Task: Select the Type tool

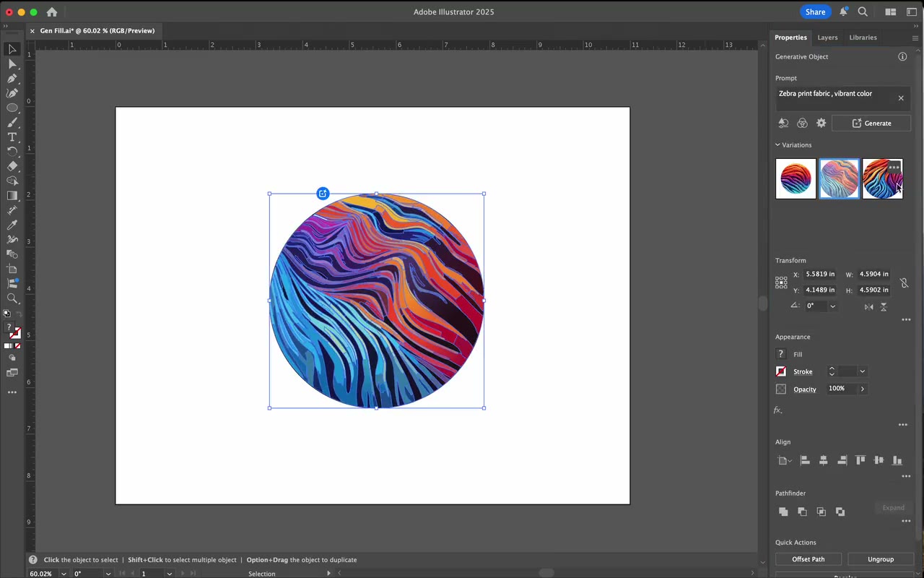Action: (x=12, y=137)
